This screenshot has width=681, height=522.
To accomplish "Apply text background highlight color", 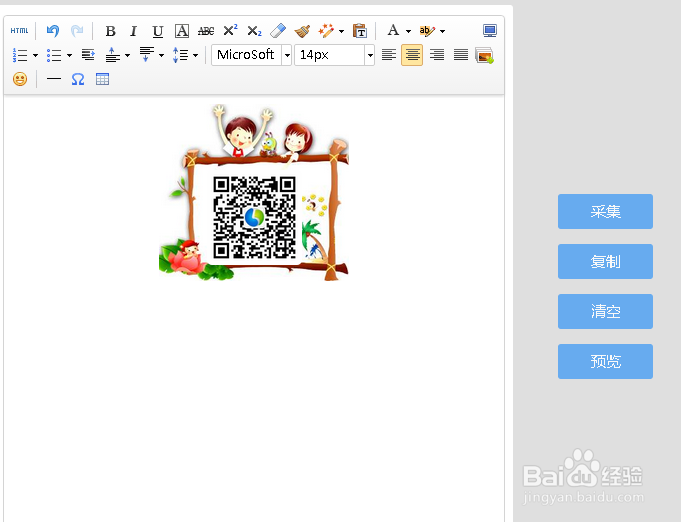I will pos(427,31).
